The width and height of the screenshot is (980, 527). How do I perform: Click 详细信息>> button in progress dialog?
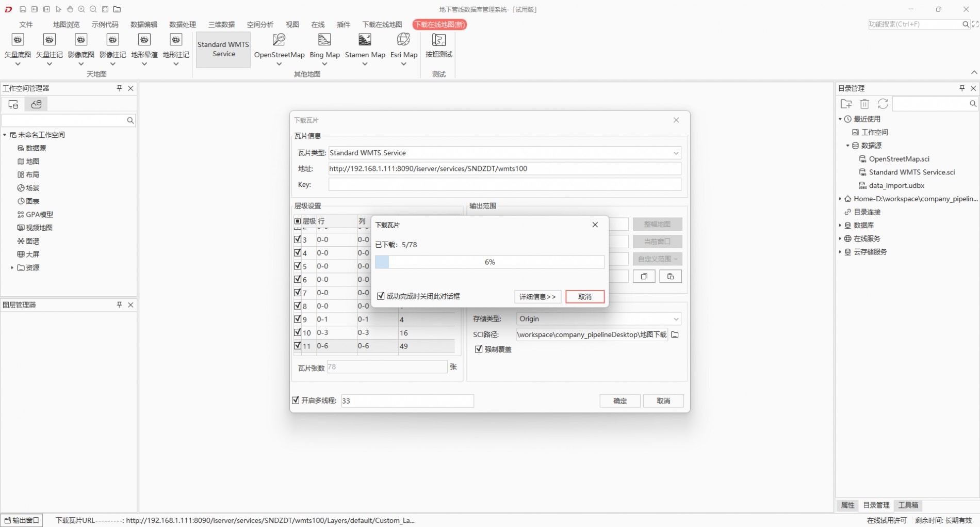(537, 297)
